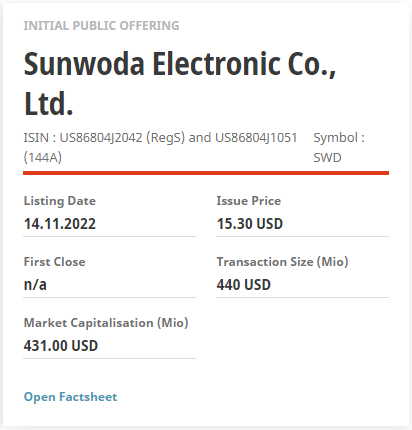This screenshot has width=412, height=430.
Task: Click the listing date value 14.11.2022
Action: coord(60,223)
